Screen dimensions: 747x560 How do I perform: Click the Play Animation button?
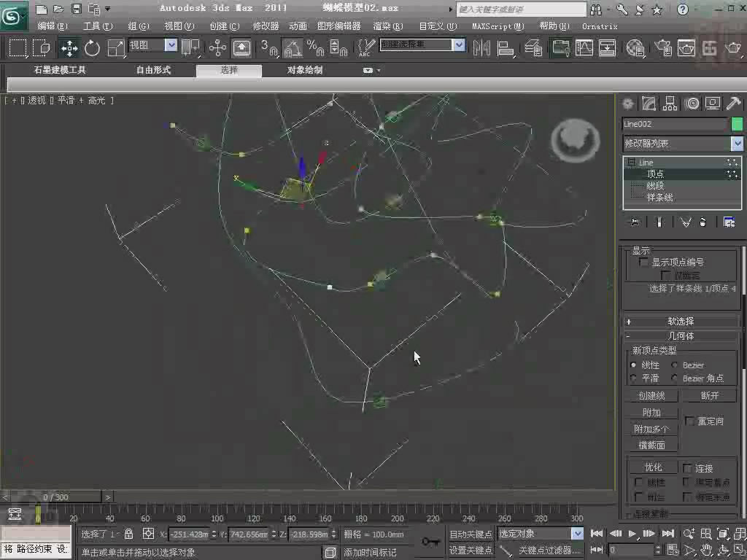[632, 534]
